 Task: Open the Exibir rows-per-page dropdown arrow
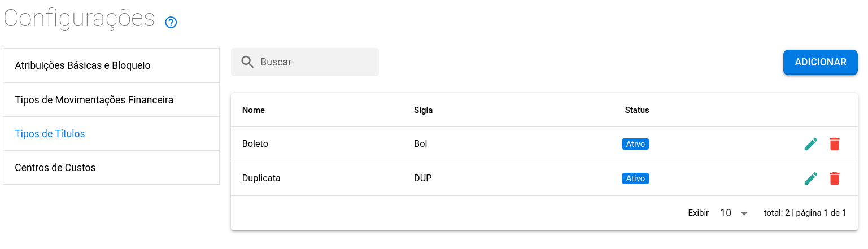[744, 213]
